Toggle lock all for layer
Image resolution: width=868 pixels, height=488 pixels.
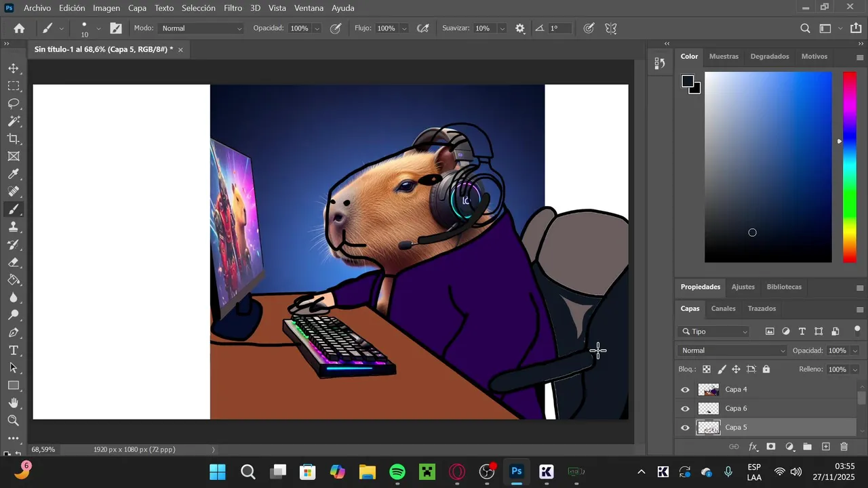coord(766,369)
